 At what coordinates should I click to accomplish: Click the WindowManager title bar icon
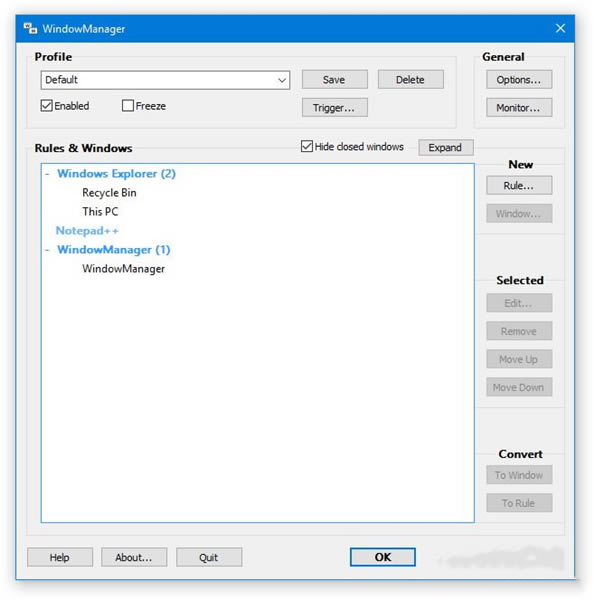tap(31, 29)
